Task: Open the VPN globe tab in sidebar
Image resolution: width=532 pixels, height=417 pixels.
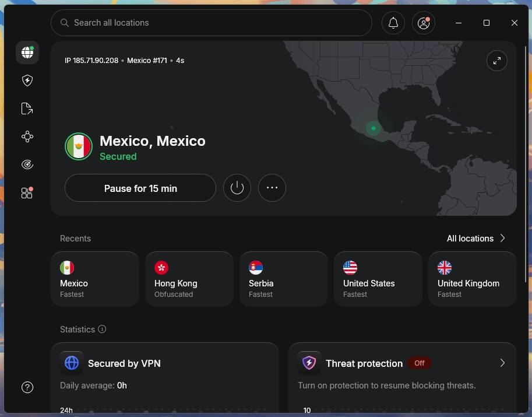Action: [27, 52]
